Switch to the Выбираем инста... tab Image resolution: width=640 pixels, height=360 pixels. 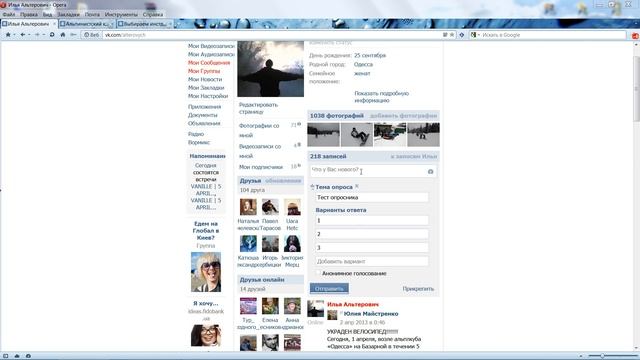[144, 24]
